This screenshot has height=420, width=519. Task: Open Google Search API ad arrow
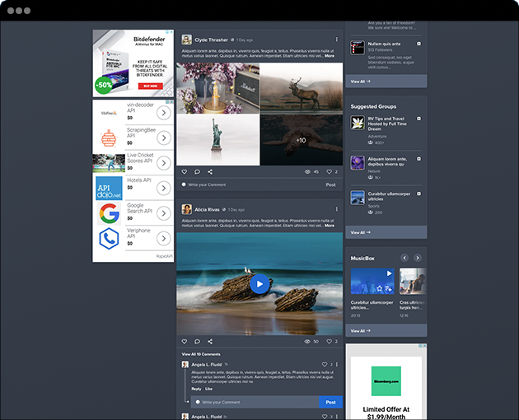pos(163,213)
